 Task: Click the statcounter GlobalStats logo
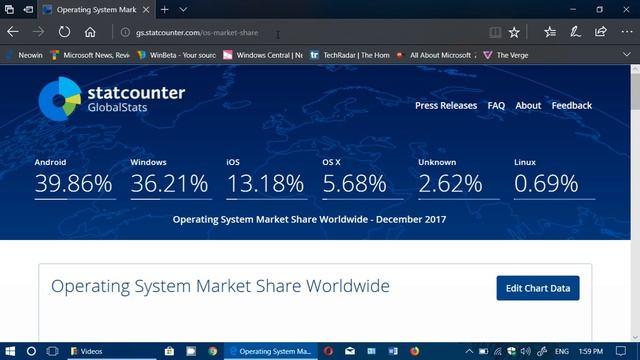click(x=112, y=99)
